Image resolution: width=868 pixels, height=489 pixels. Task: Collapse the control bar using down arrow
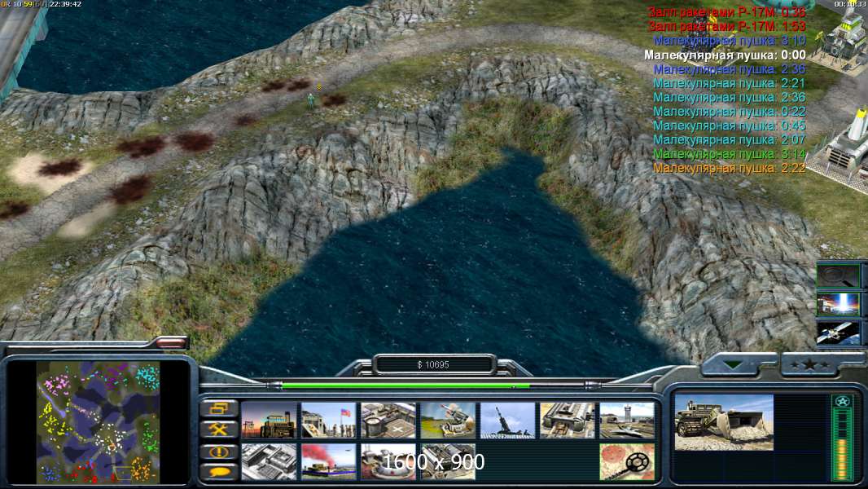(734, 365)
